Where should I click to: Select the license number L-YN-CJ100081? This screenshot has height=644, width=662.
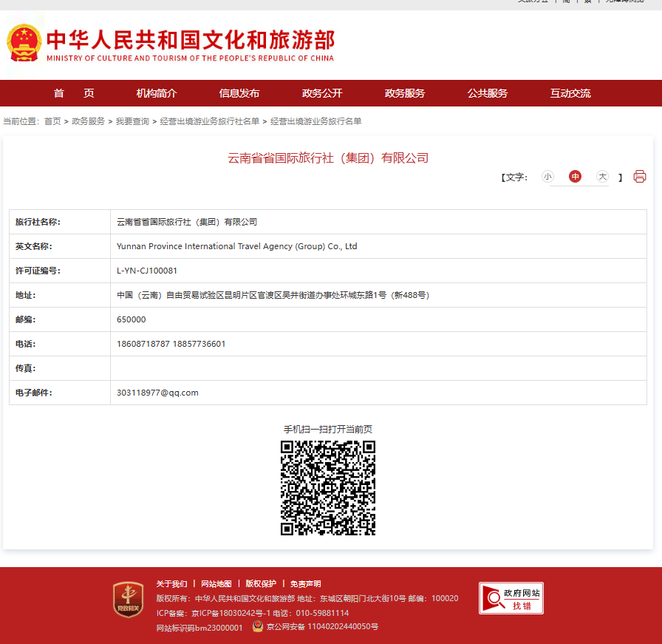[x=147, y=271]
